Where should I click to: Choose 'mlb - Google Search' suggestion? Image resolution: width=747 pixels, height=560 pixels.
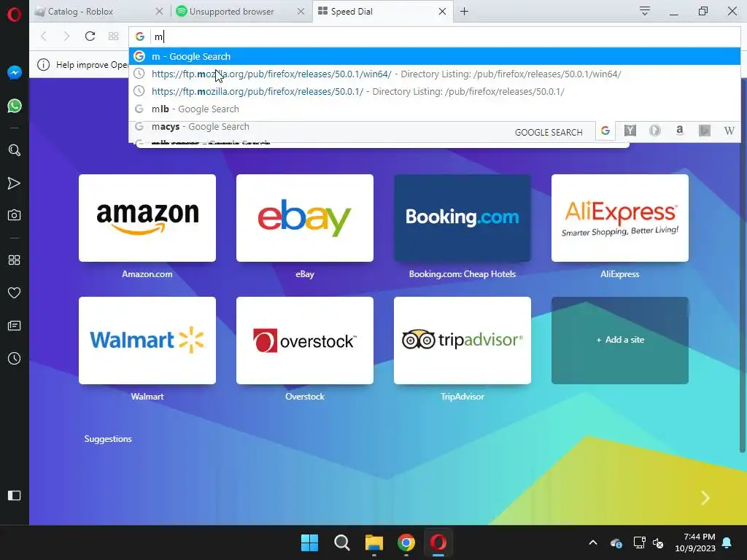tap(435, 109)
